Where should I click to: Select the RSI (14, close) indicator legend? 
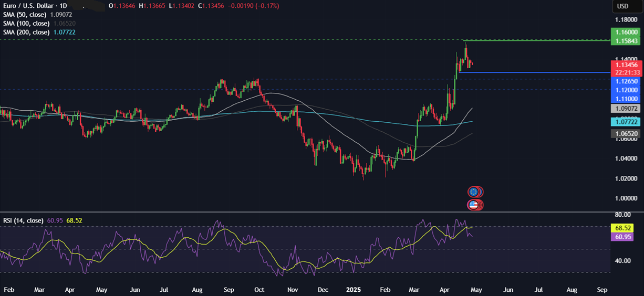click(23, 220)
